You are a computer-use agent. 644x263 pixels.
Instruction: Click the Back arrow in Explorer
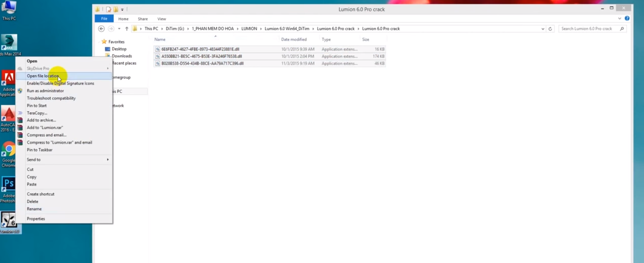click(101, 29)
